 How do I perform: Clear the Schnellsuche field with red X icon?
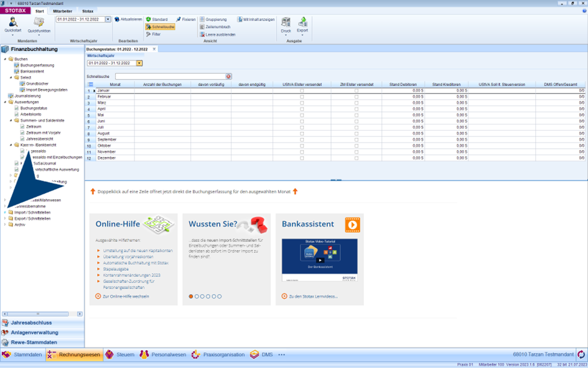tap(228, 77)
